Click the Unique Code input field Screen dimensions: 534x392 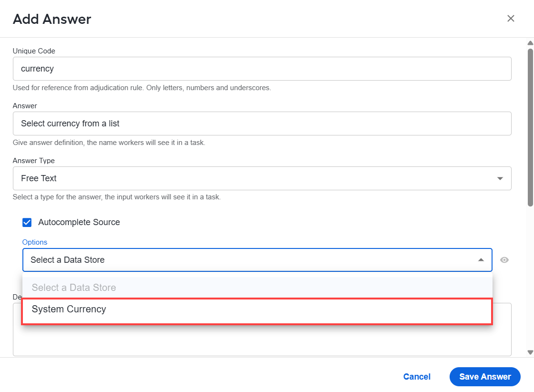(x=262, y=69)
